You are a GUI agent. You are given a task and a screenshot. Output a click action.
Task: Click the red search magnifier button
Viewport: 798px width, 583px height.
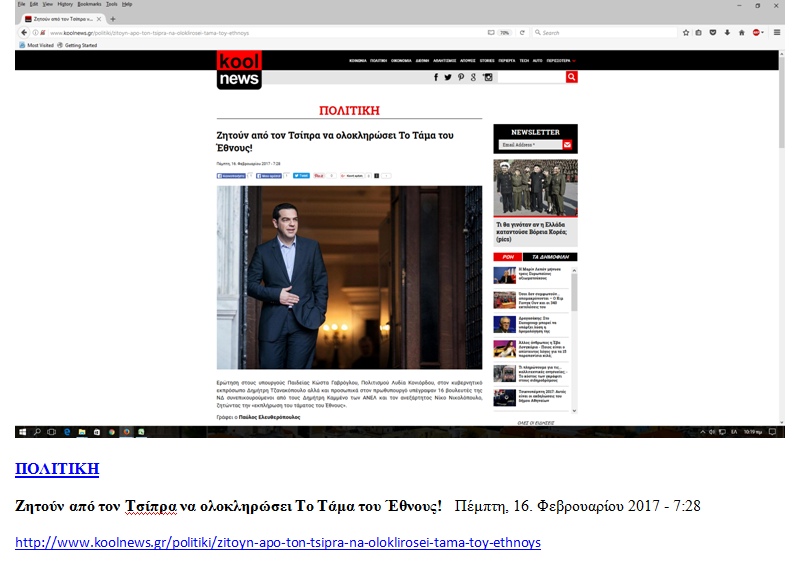pyautogui.click(x=572, y=77)
